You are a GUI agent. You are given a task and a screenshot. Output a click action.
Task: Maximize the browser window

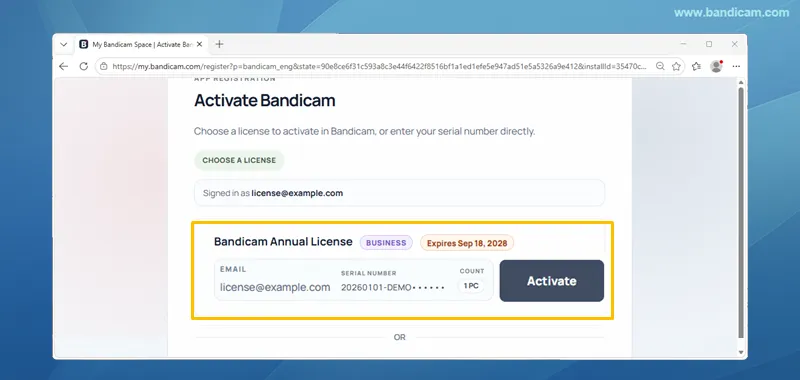pos(709,44)
